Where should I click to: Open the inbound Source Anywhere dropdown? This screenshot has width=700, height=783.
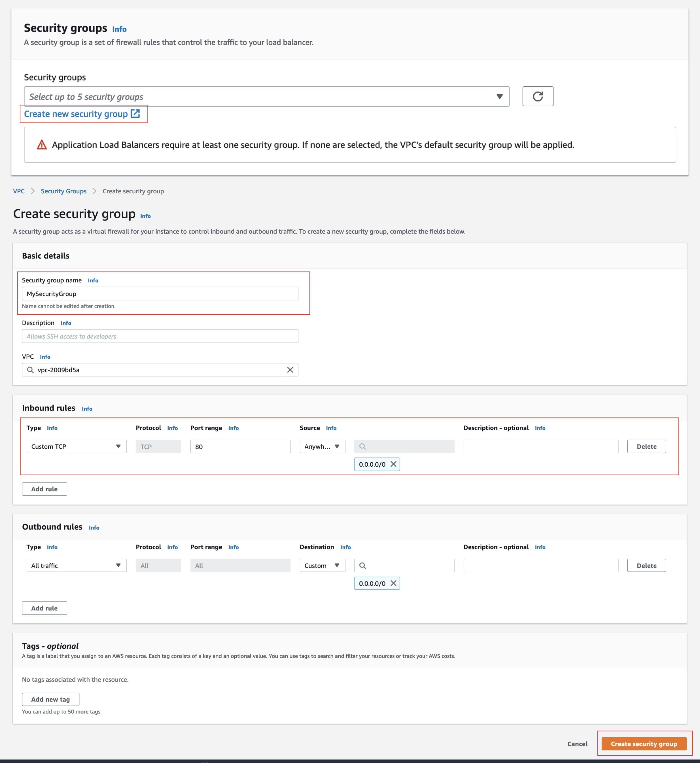tap(322, 446)
